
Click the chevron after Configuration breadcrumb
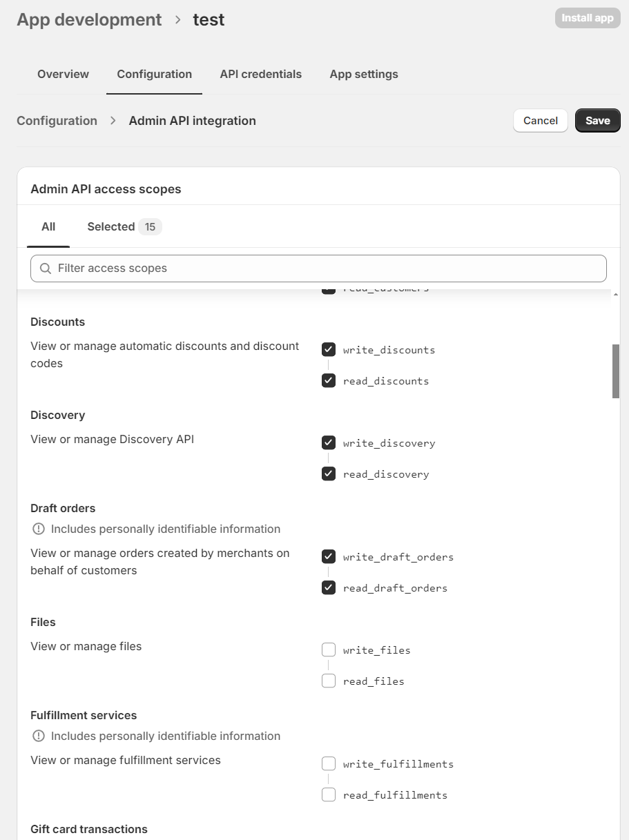[113, 121]
